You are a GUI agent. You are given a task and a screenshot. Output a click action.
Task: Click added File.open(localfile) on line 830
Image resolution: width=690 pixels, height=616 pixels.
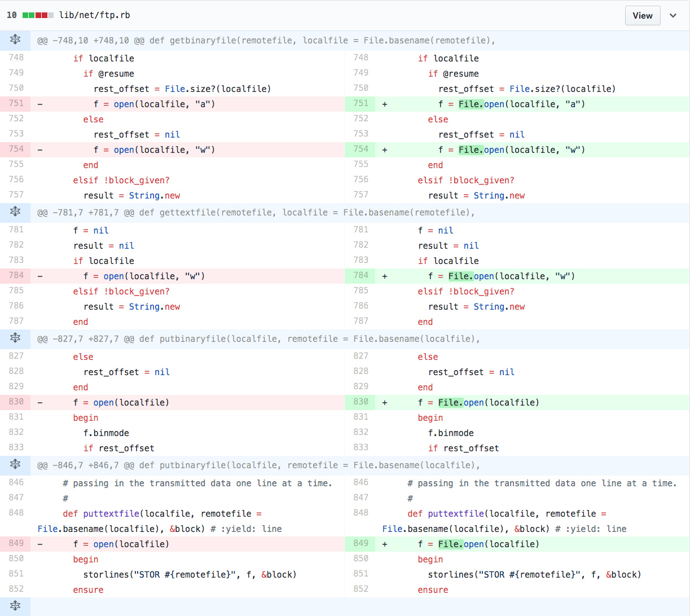(489, 402)
